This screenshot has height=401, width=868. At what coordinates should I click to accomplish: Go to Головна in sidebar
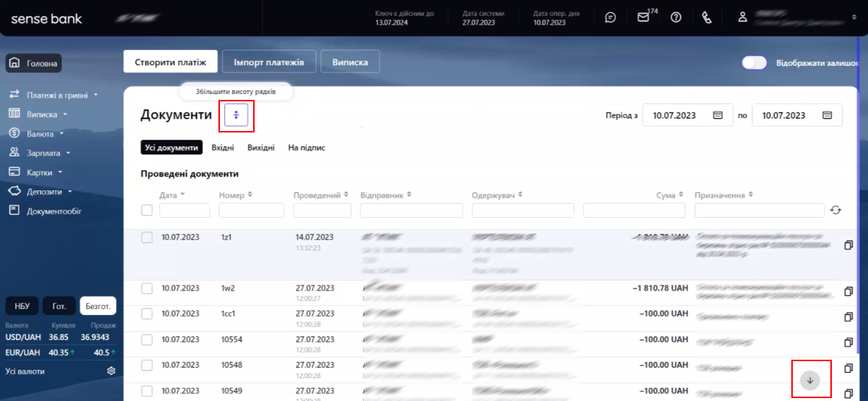pyautogui.click(x=34, y=63)
